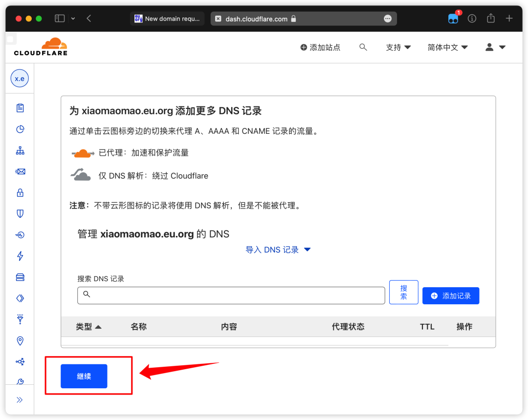Click the search magnifier in the header
The image size is (528, 420).
[x=363, y=47]
